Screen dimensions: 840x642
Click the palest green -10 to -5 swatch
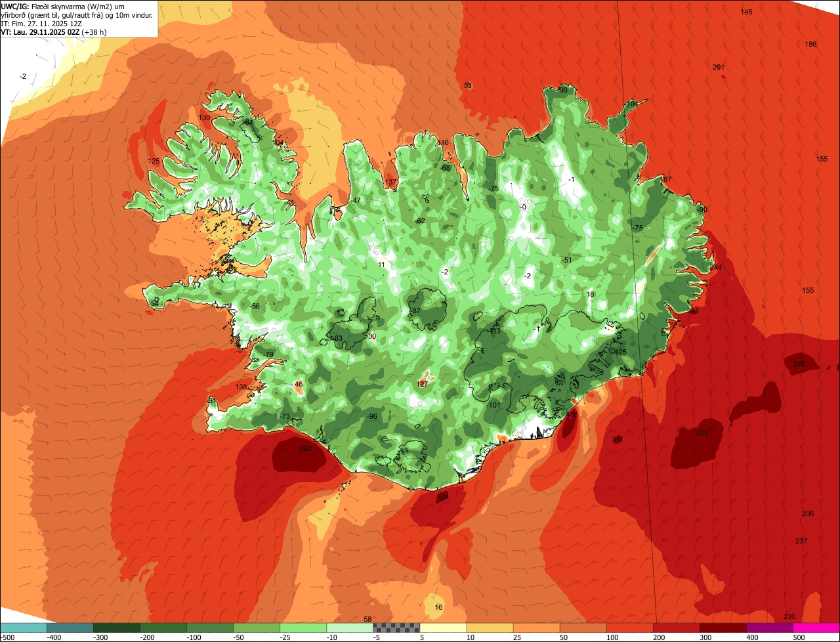(350, 628)
